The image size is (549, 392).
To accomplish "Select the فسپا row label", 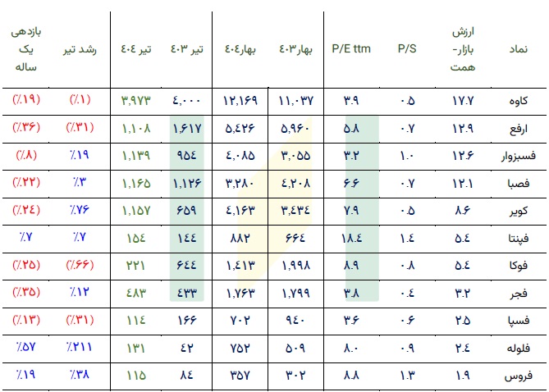I will coord(518,321).
